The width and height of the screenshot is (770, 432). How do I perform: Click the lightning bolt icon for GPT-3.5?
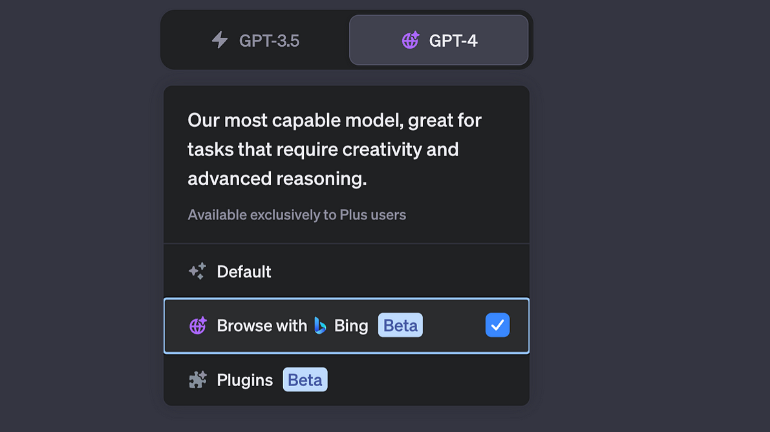click(x=219, y=40)
